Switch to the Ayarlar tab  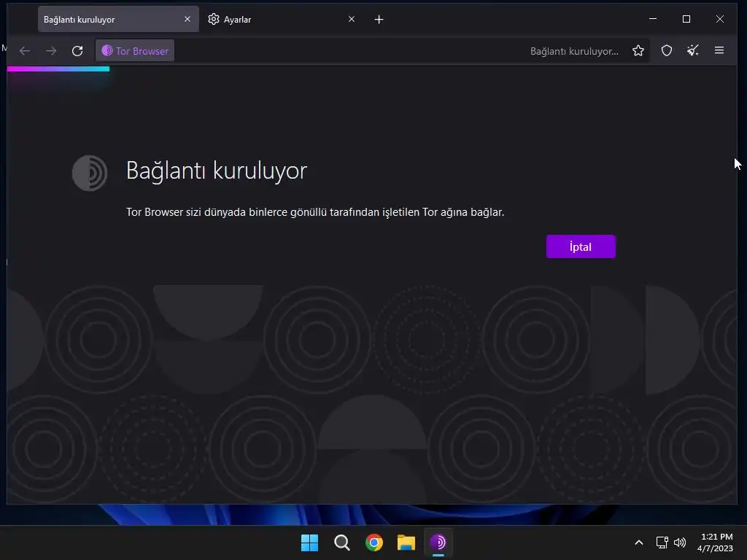tap(282, 20)
